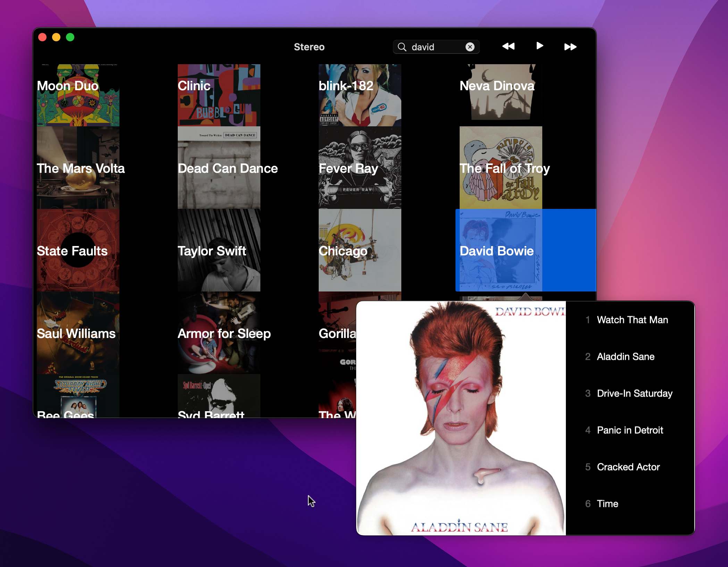Play track 4 Panic in Detroit
728x567 pixels.
point(630,430)
